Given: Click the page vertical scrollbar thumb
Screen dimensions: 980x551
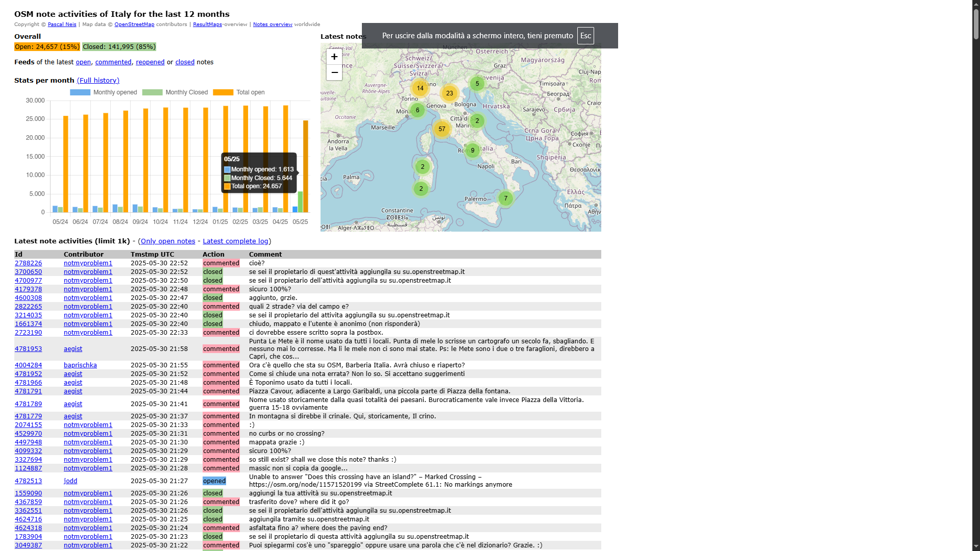Looking at the screenshot, I should [x=976, y=24].
